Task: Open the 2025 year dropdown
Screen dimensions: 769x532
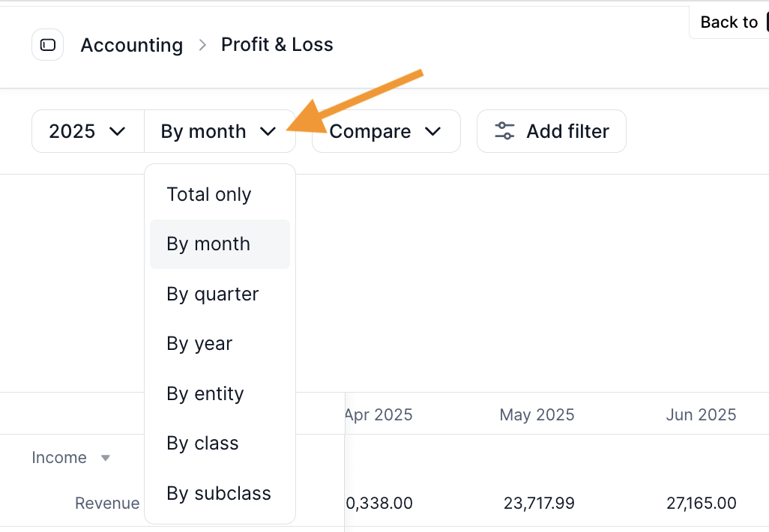Action: pyautogui.click(x=88, y=132)
